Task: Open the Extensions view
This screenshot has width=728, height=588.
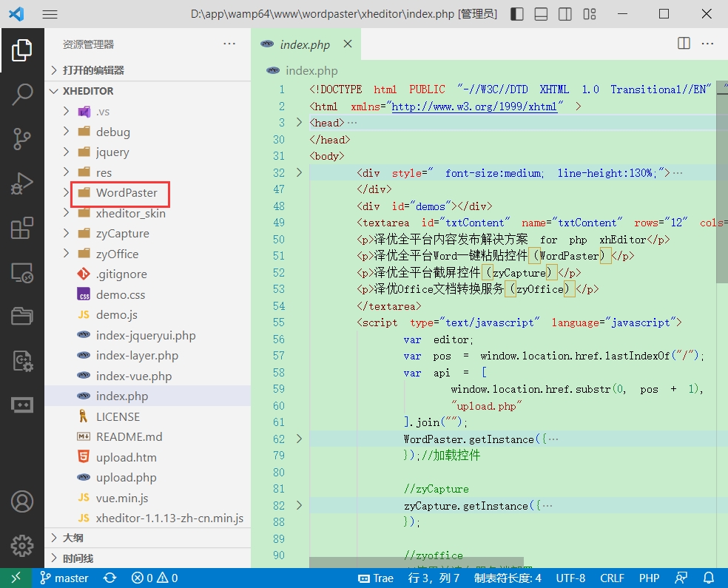Action: tap(21, 229)
